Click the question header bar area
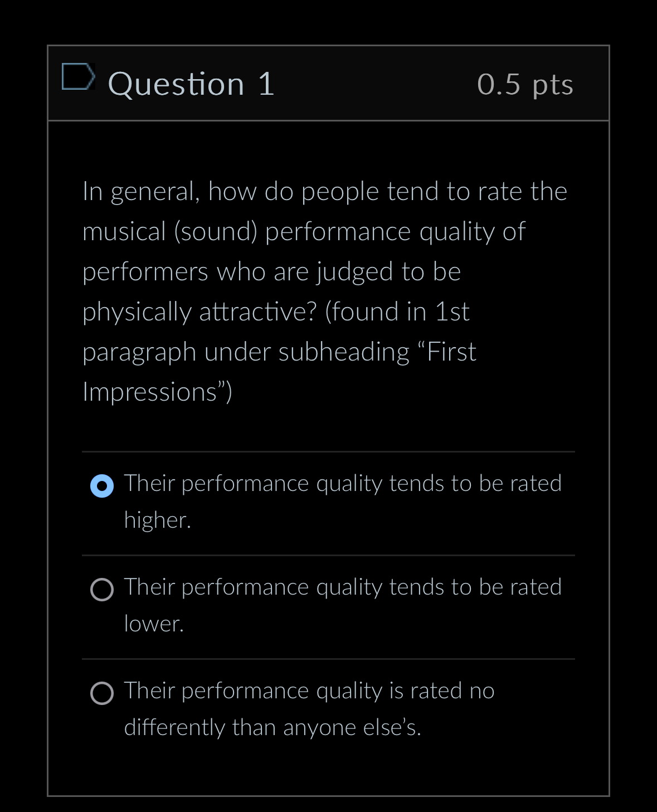The width and height of the screenshot is (657, 812). pos(329,84)
